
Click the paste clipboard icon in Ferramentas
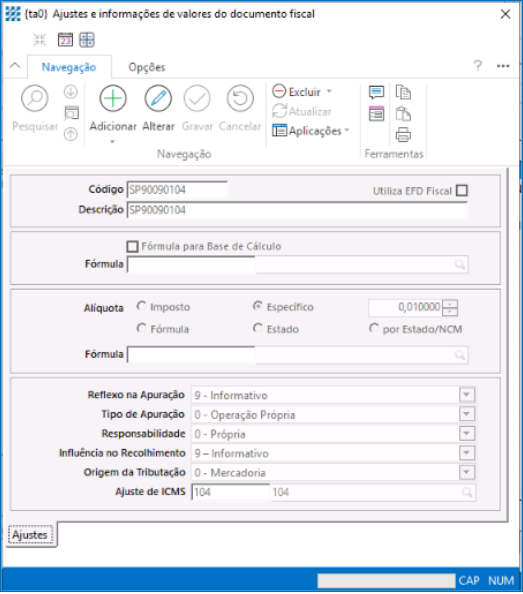403,114
